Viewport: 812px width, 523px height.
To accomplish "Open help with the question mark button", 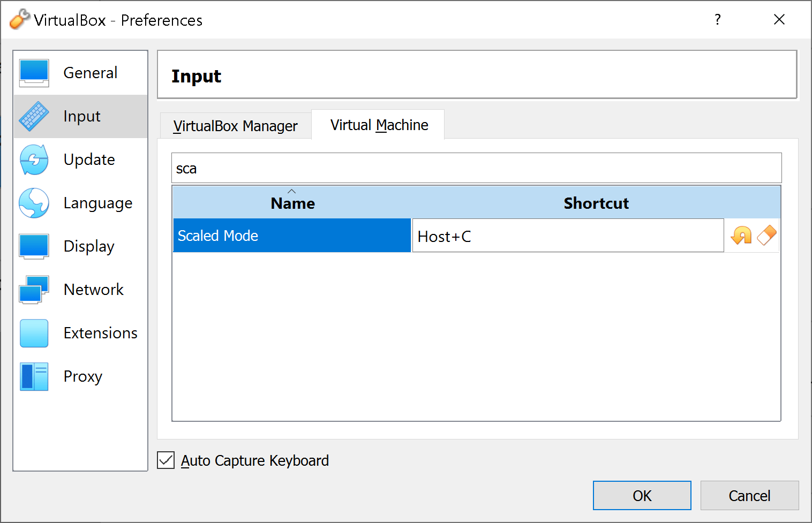I will pyautogui.click(x=717, y=19).
